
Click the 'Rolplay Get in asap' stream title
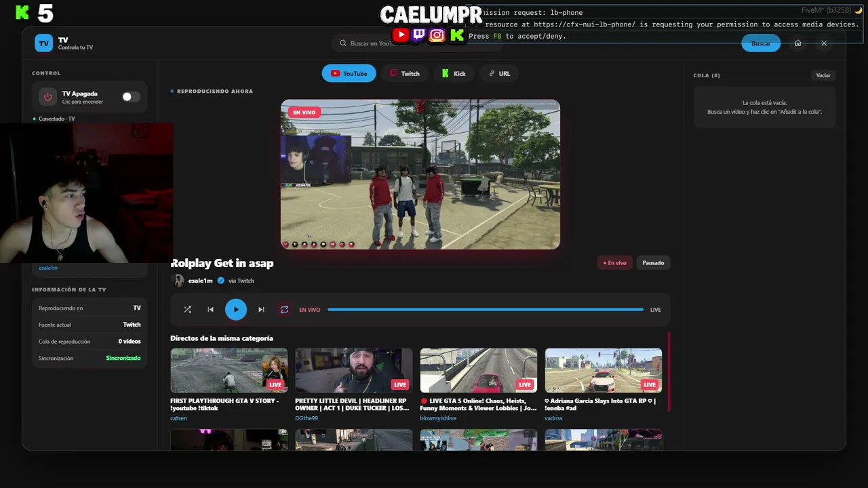point(222,263)
